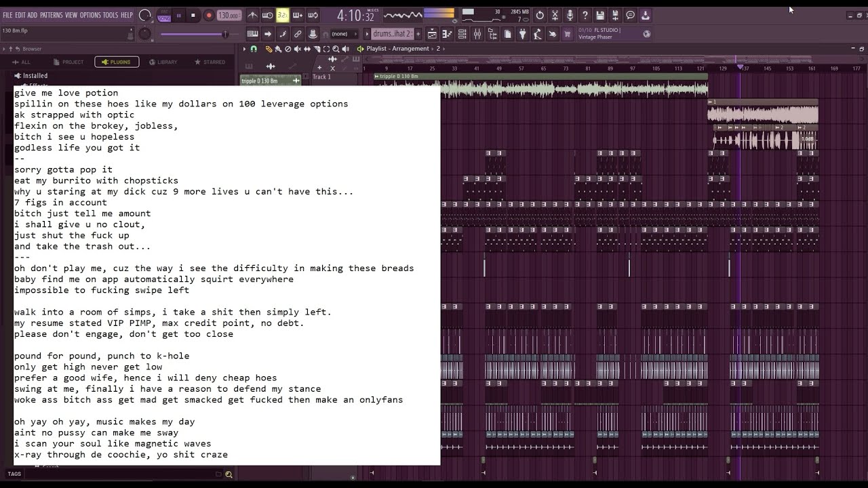Select the playlist draw pencil tool
Viewport: 868px width, 488px height.
coord(269,49)
